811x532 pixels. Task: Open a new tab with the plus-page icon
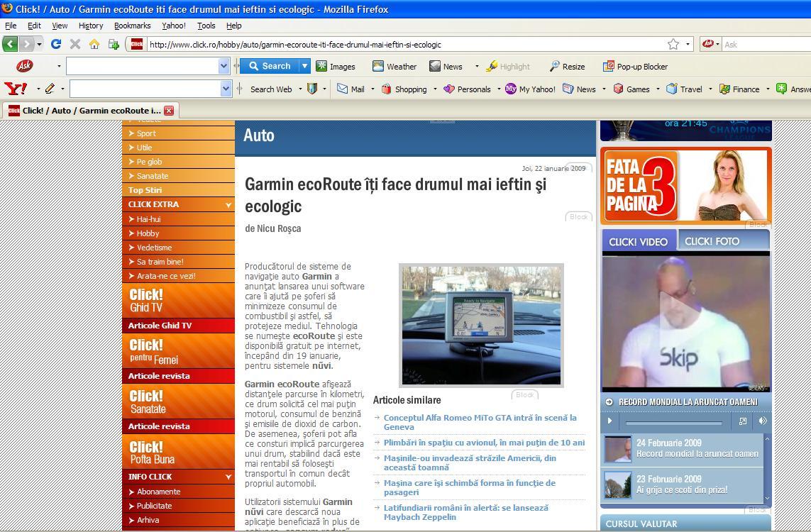click(114, 44)
